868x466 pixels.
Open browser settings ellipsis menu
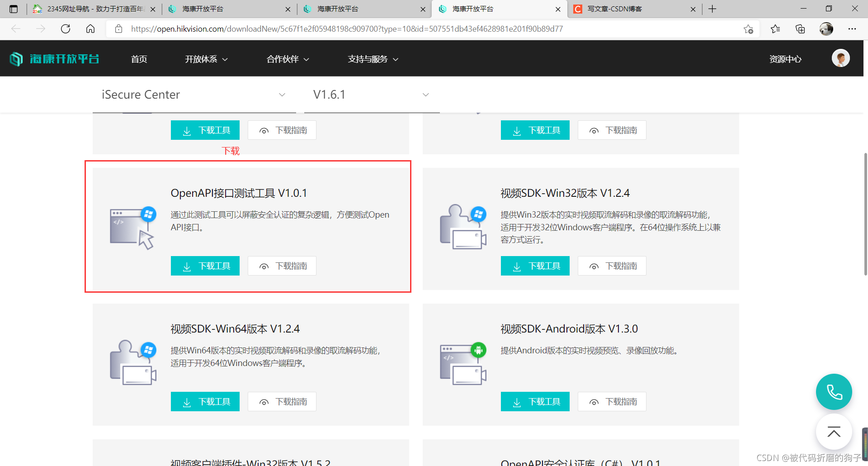tap(852, 29)
